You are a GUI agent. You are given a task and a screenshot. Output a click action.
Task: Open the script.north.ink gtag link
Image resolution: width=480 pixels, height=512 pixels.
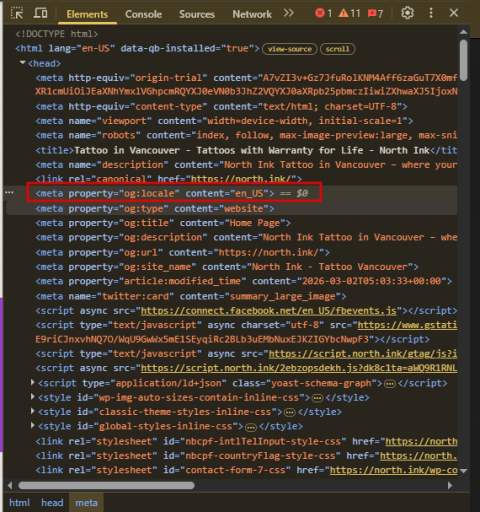coord(363,354)
